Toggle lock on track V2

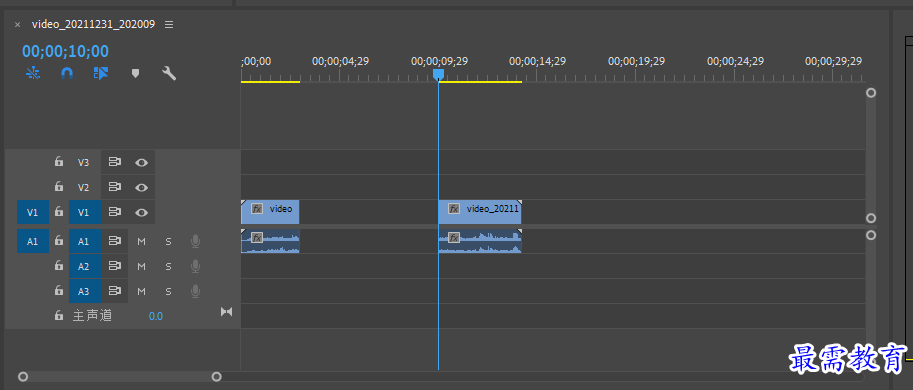[x=58, y=187]
